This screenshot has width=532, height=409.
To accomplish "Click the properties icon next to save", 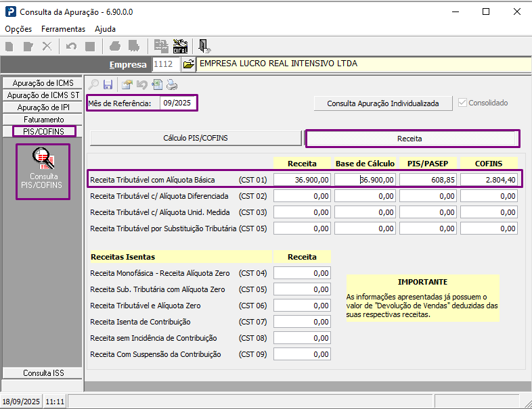I will point(127,85).
